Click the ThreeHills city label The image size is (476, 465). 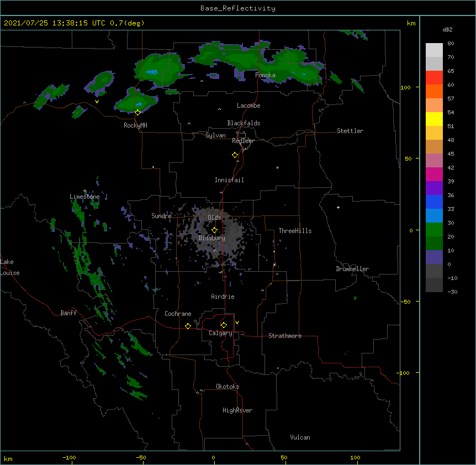point(295,231)
